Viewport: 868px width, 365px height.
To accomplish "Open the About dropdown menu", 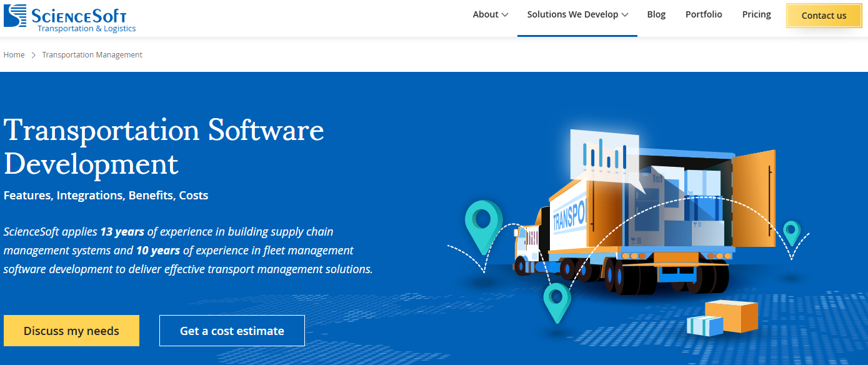I will (x=491, y=14).
